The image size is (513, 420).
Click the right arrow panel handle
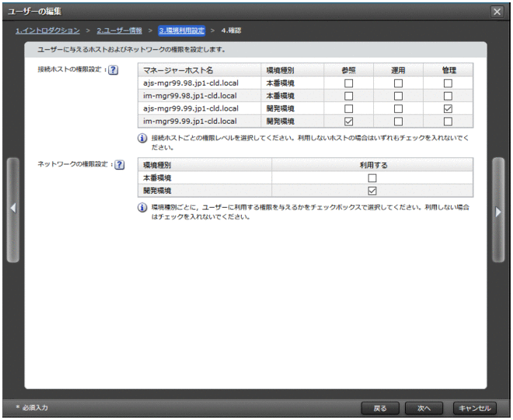[498, 210]
